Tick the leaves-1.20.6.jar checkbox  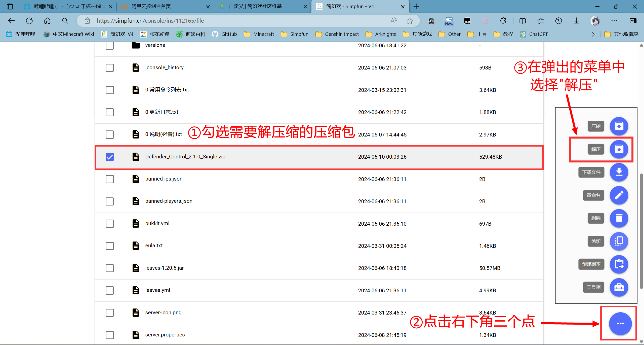(x=110, y=268)
